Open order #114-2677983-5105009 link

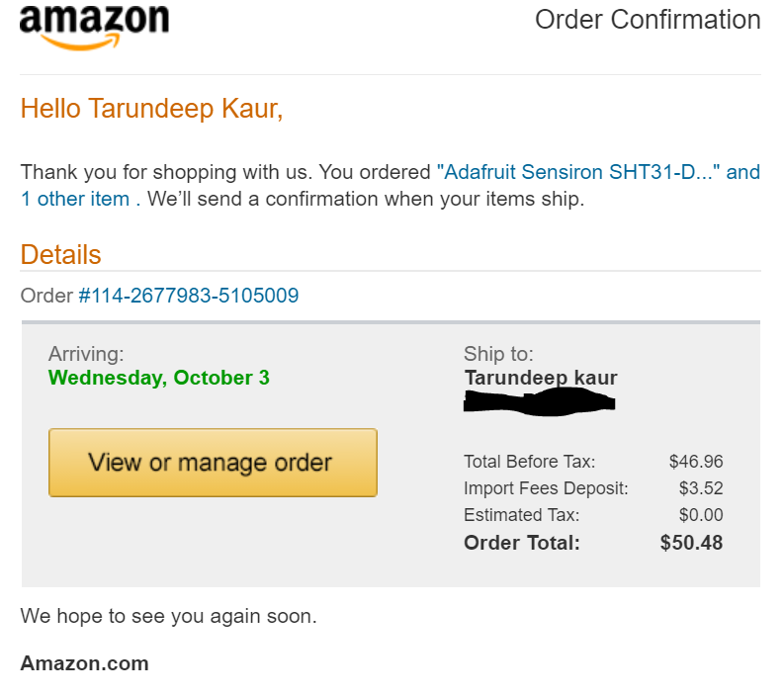point(188,295)
